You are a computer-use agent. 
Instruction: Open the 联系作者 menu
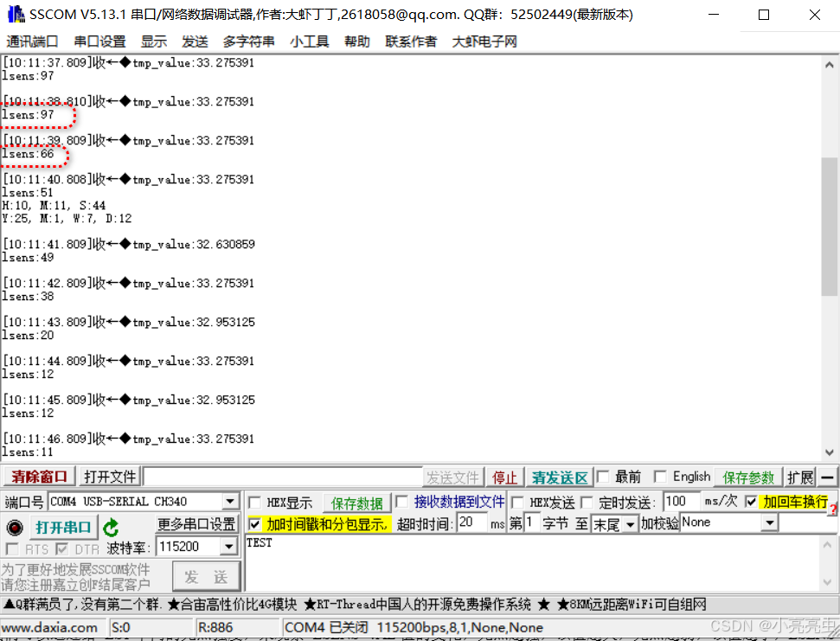tap(411, 42)
